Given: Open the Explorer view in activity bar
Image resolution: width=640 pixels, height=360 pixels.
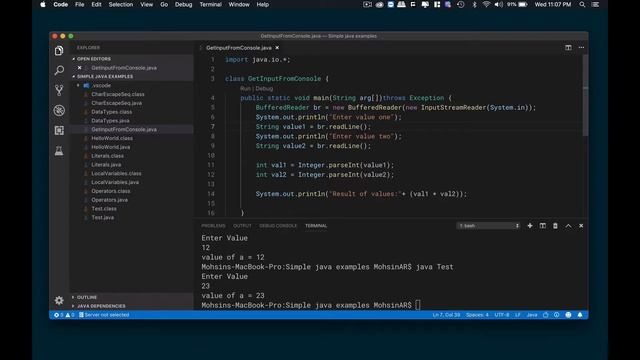Looking at the screenshot, I should click(59, 51).
